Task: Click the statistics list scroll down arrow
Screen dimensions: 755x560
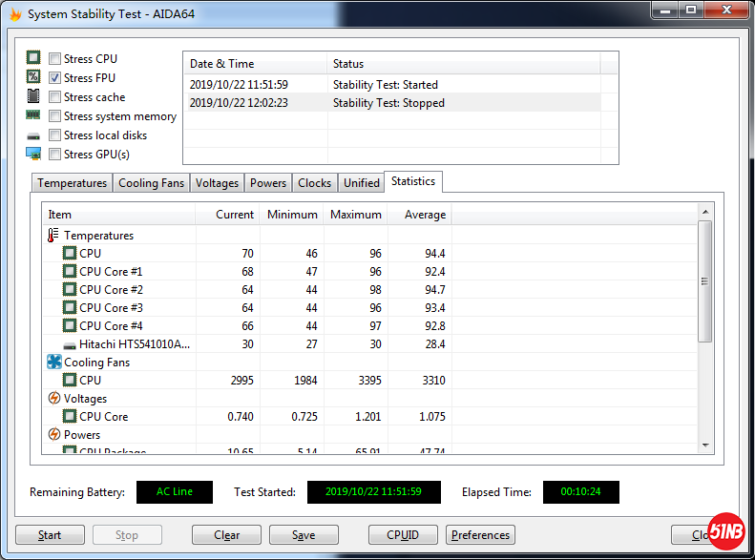Action: point(705,445)
